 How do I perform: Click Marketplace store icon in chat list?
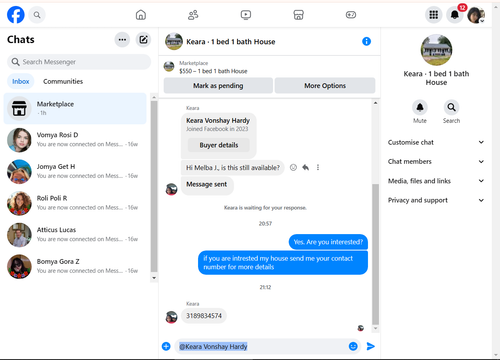(x=19, y=109)
